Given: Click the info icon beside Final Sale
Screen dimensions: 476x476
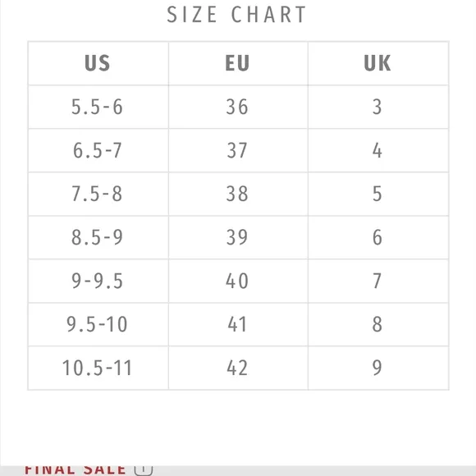Looking at the screenshot, I should click(x=144, y=469).
